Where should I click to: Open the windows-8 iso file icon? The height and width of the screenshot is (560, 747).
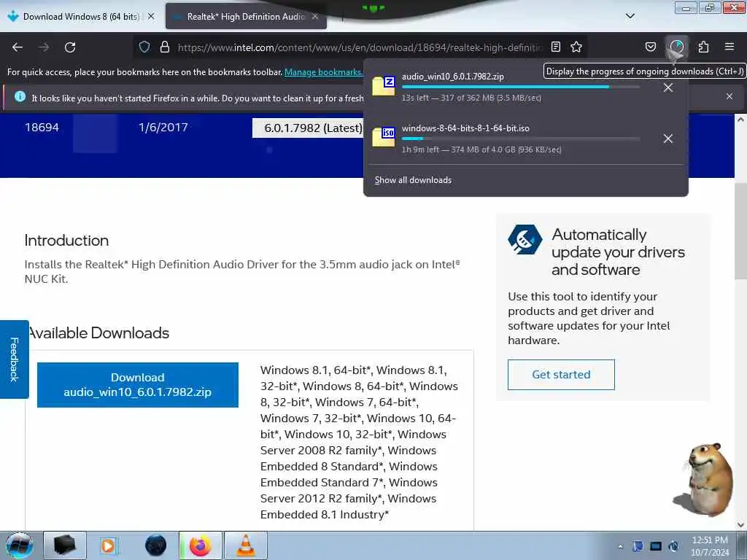(384, 137)
